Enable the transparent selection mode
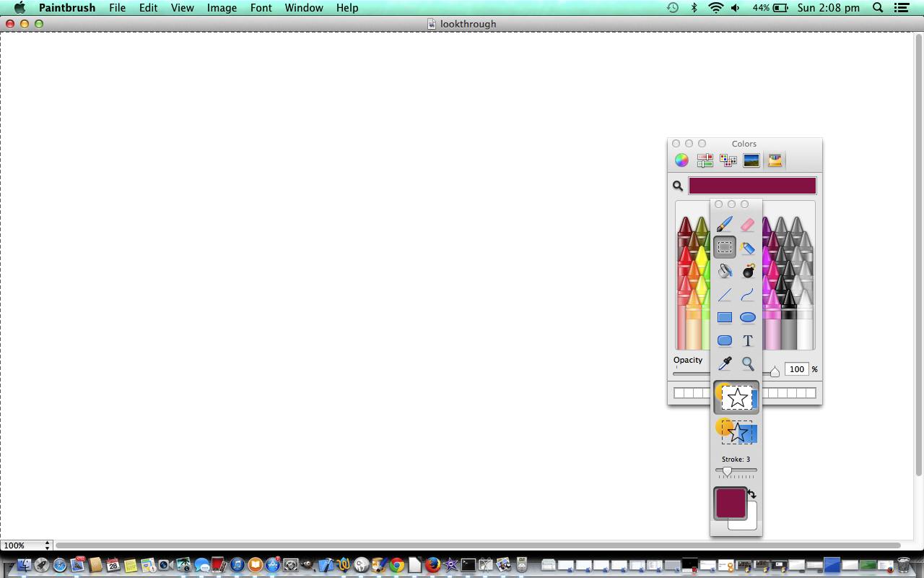 [736, 432]
